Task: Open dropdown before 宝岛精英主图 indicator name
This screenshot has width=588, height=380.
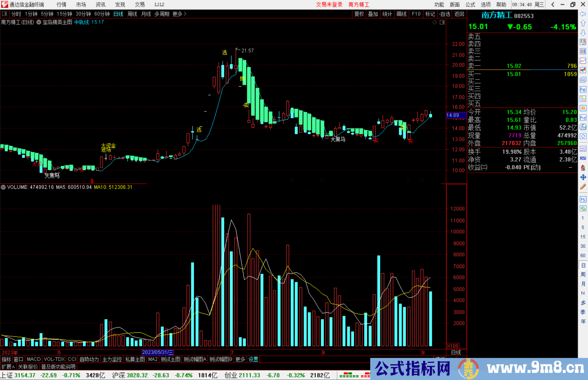Action: click(x=39, y=22)
